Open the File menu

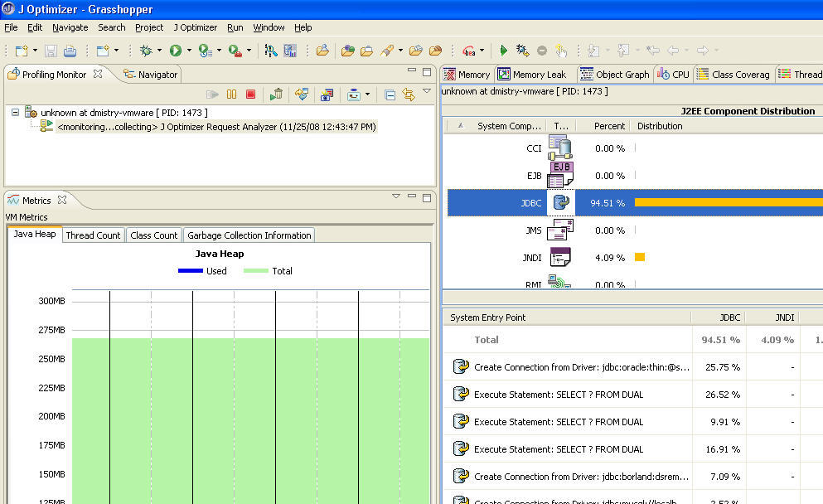pos(11,27)
